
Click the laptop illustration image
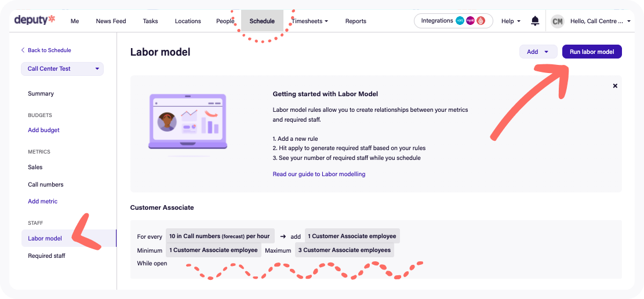[187, 122]
